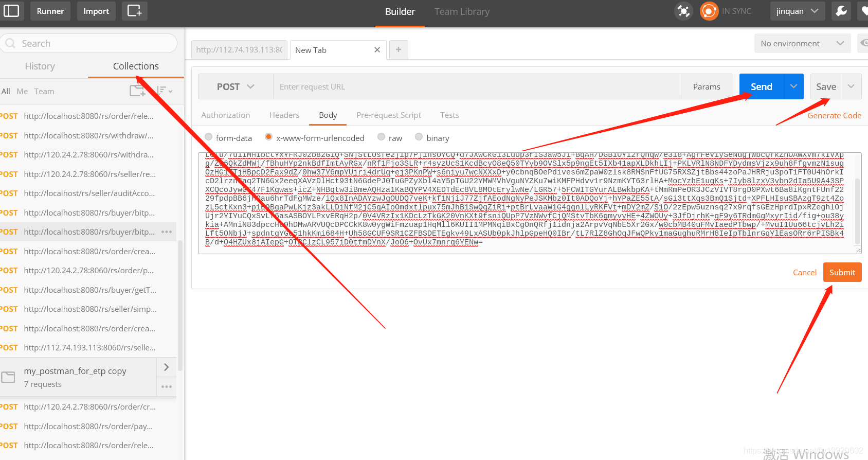Image resolution: width=868 pixels, height=460 pixels.
Task: Open the No environment dropdown
Action: point(802,44)
